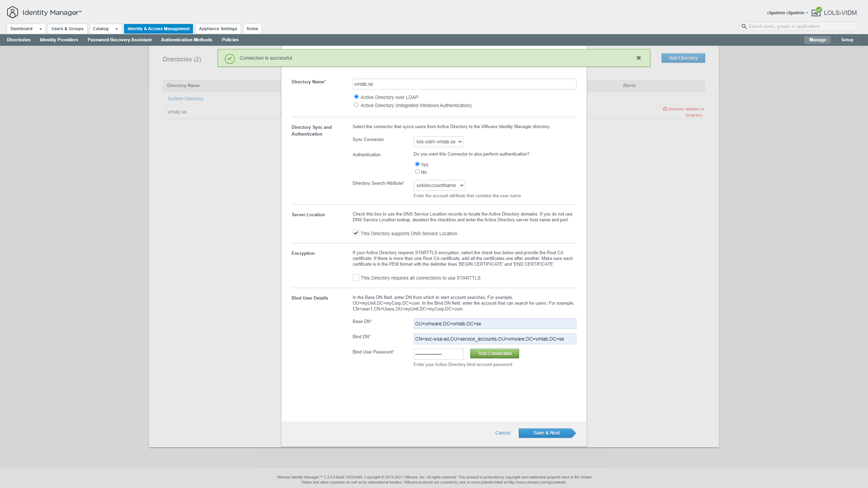The height and width of the screenshot is (488, 868).
Task: Open Authentication Methods page
Action: 186,40
